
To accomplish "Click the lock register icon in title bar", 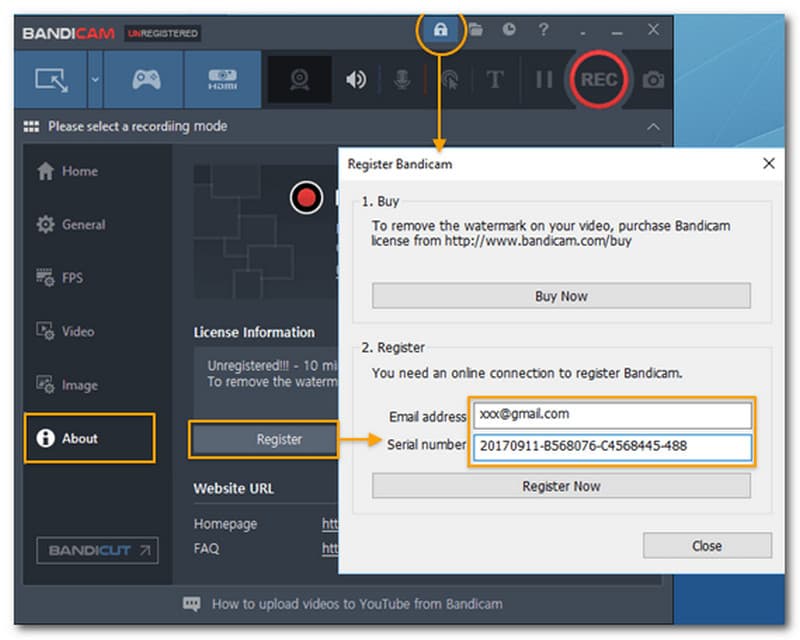I will pyautogui.click(x=440, y=30).
